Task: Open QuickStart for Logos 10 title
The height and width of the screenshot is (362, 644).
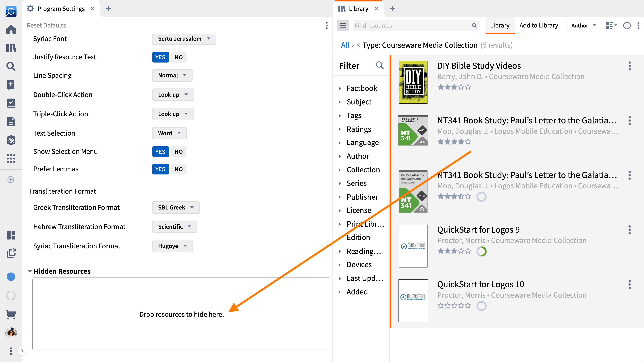Action: point(480,284)
